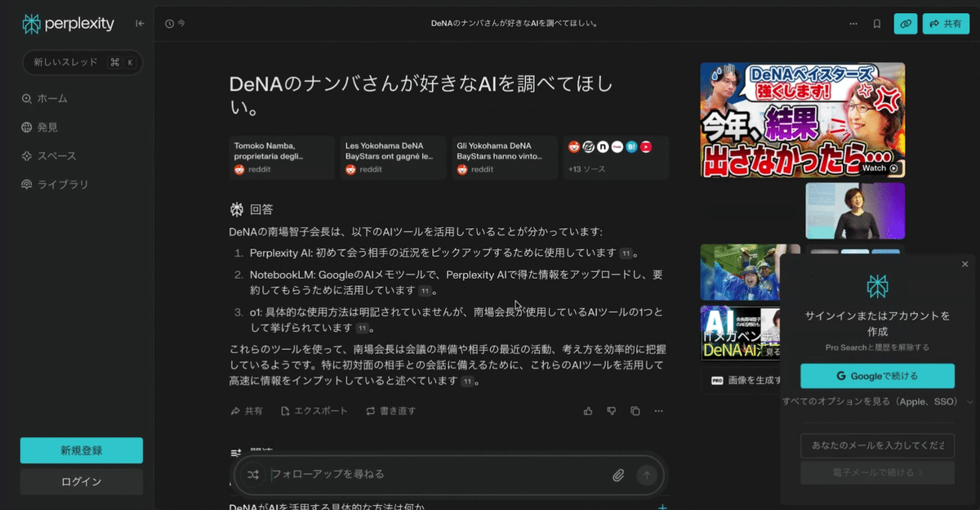Bookmark this thread with the bookmark icon

[876, 24]
